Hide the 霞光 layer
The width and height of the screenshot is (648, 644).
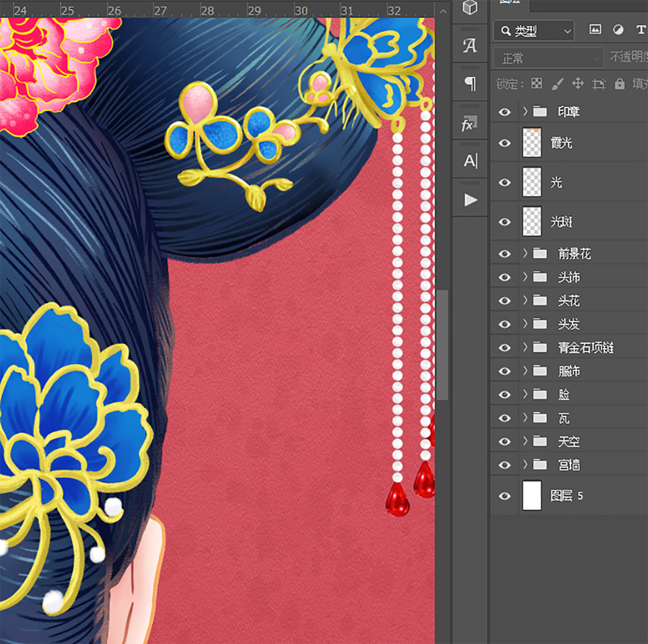click(505, 143)
